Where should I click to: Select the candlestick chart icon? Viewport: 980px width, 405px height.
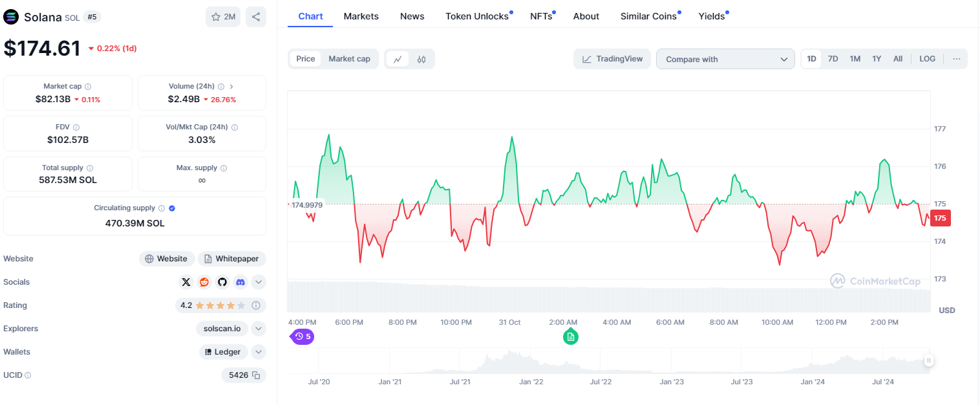pos(421,58)
